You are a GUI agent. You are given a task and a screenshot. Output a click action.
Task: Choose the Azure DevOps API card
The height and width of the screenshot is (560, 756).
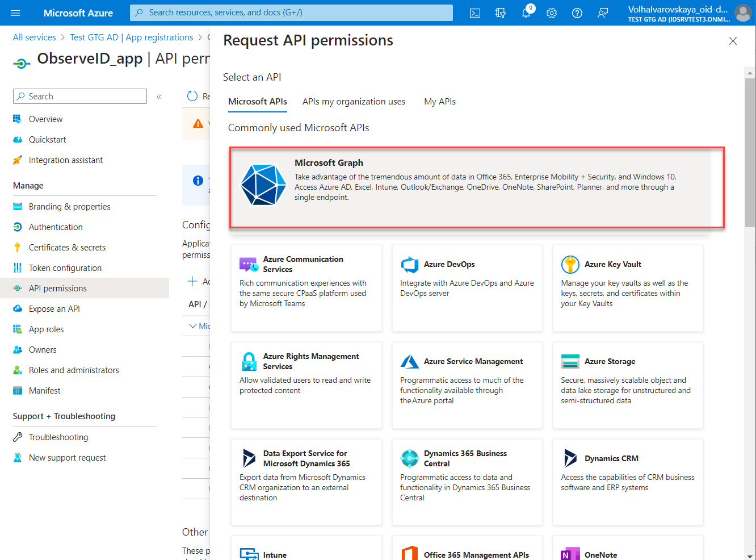tap(467, 288)
